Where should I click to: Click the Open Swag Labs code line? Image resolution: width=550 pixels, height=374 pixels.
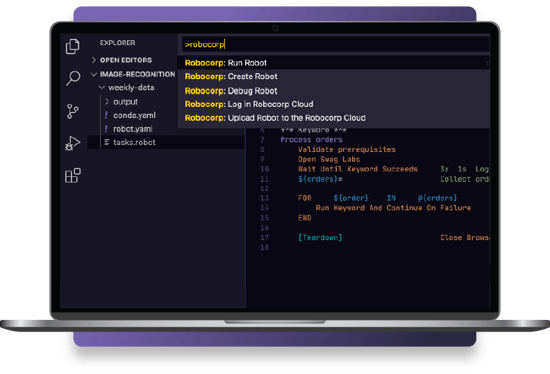pyautogui.click(x=329, y=159)
